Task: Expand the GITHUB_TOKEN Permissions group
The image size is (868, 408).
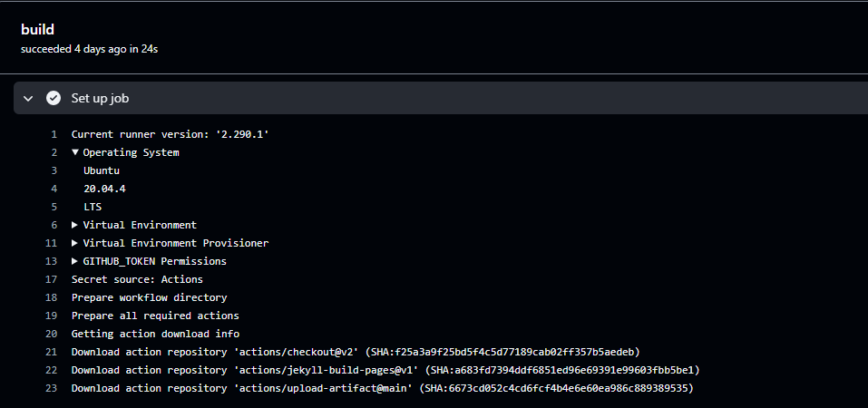Action: pos(75,261)
